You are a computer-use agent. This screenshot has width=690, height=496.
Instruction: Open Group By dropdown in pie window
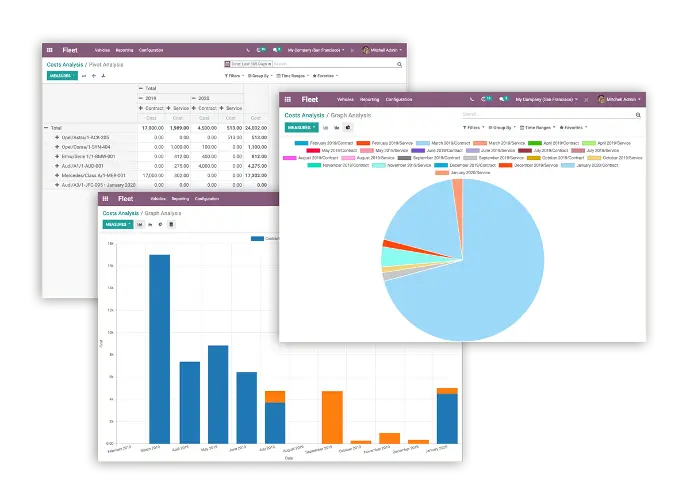point(502,128)
